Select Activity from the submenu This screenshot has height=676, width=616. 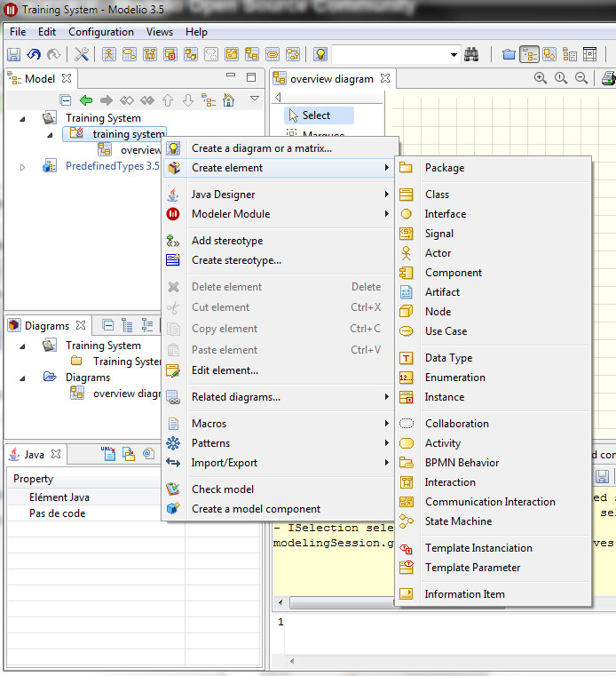point(494,442)
